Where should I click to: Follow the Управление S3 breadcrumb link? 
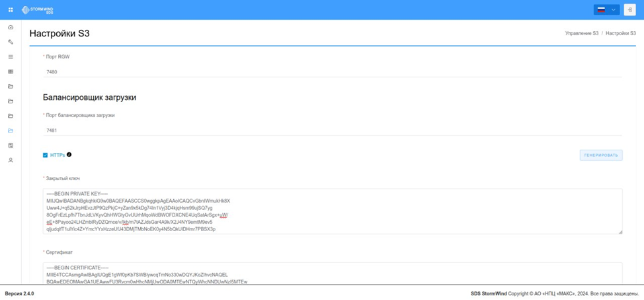582,33
